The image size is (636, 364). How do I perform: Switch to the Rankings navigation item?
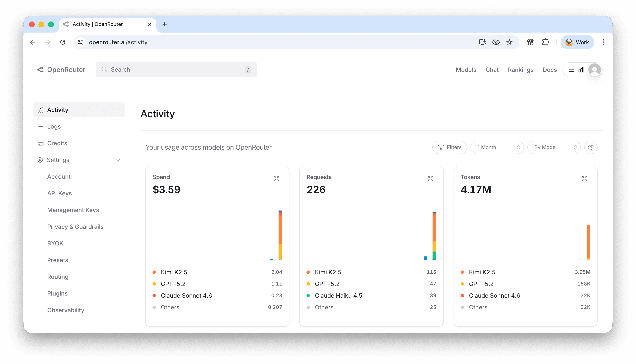[520, 70]
